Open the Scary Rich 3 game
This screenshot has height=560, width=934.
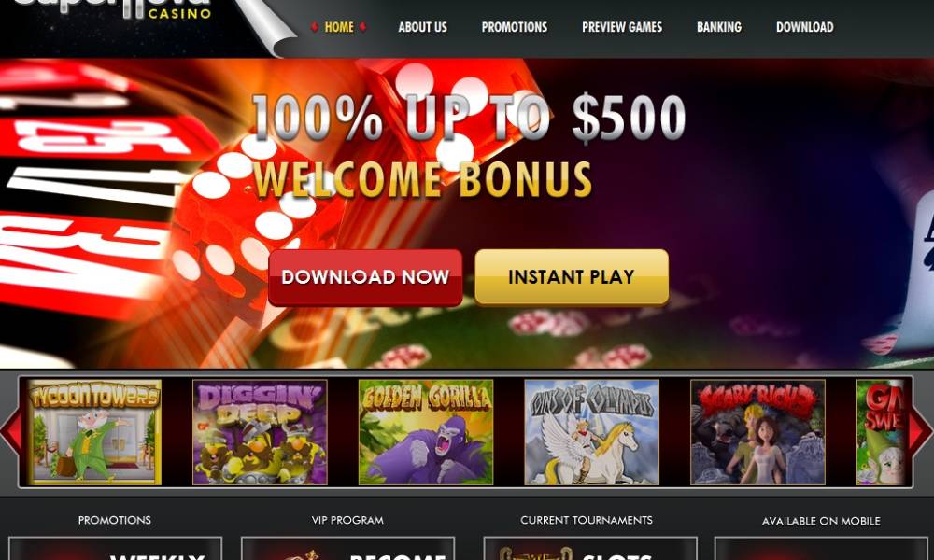[x=757, y=432]
